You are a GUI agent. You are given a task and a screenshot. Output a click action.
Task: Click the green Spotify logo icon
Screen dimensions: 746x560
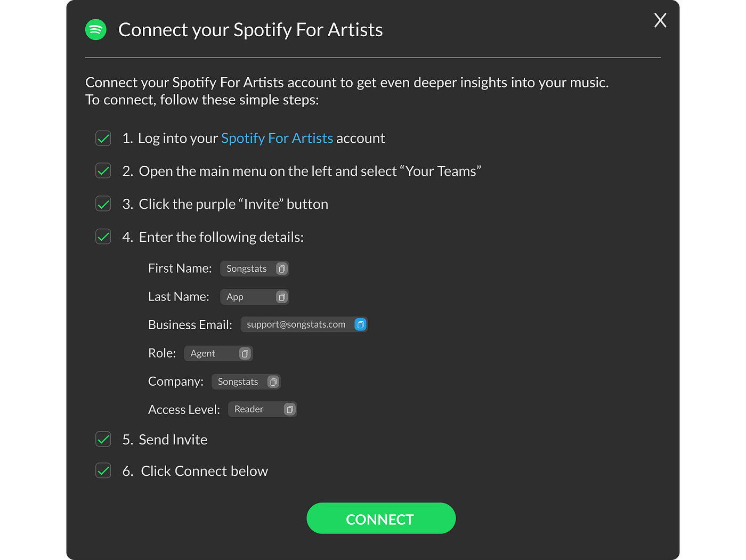tap(96, 30)
